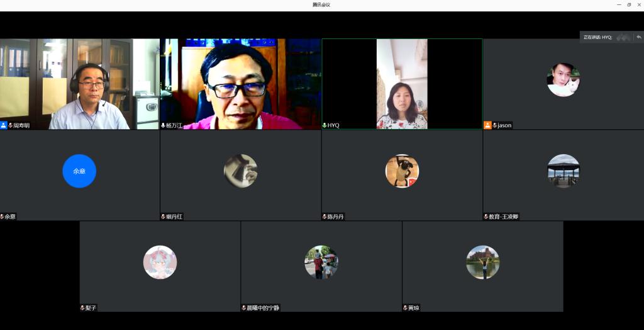Image resolution: width=644 pixels, height=330 pixels.
Task: Click 陈丹丹's profile avatar
Action: 402,171
